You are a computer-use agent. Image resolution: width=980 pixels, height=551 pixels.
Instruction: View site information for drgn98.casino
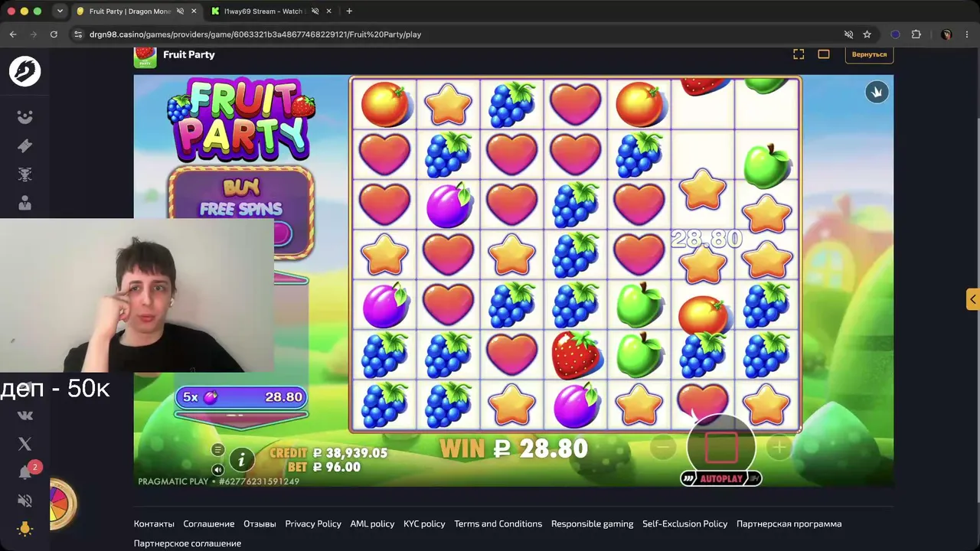(77, 34)
